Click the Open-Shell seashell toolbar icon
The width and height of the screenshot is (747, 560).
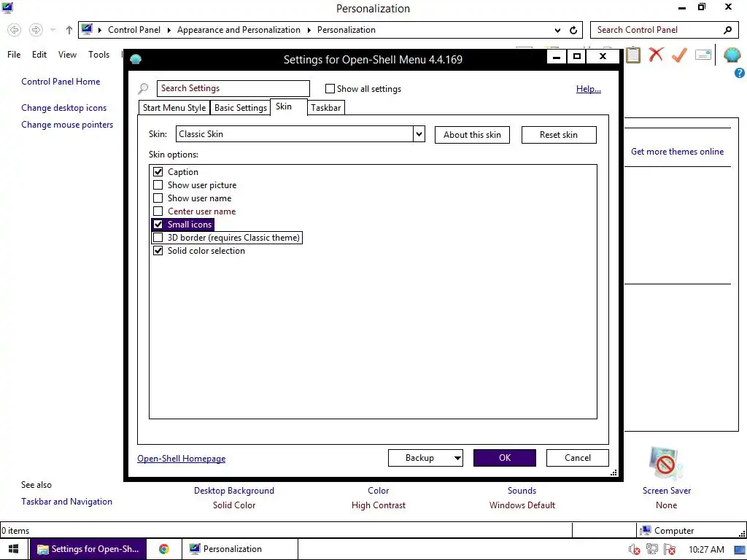732,55
